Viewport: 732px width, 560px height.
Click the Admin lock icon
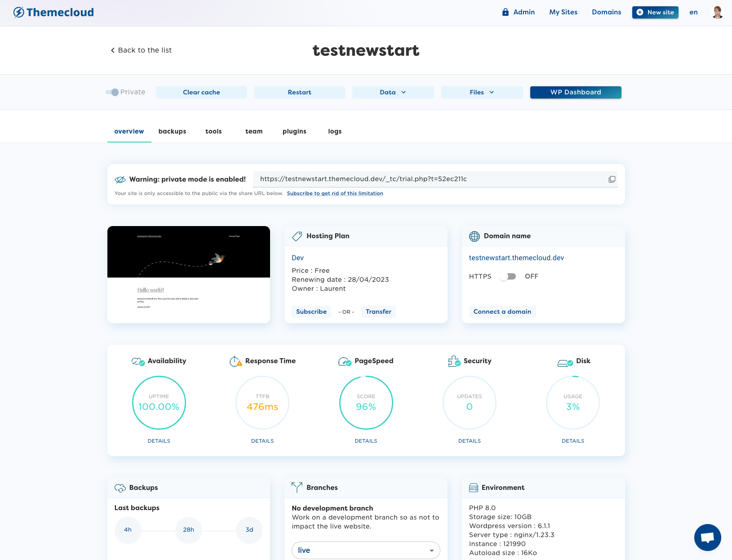tap(506, 12)
